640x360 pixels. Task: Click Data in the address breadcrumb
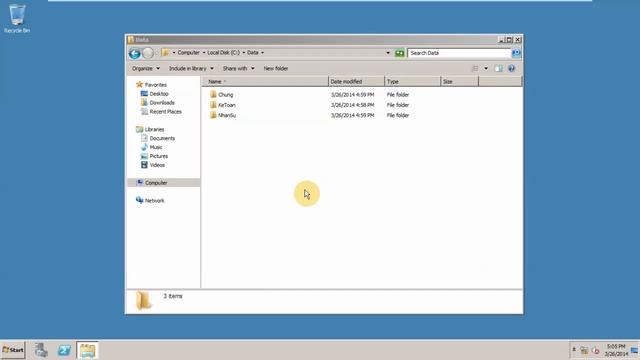click(x=253, y=53)
